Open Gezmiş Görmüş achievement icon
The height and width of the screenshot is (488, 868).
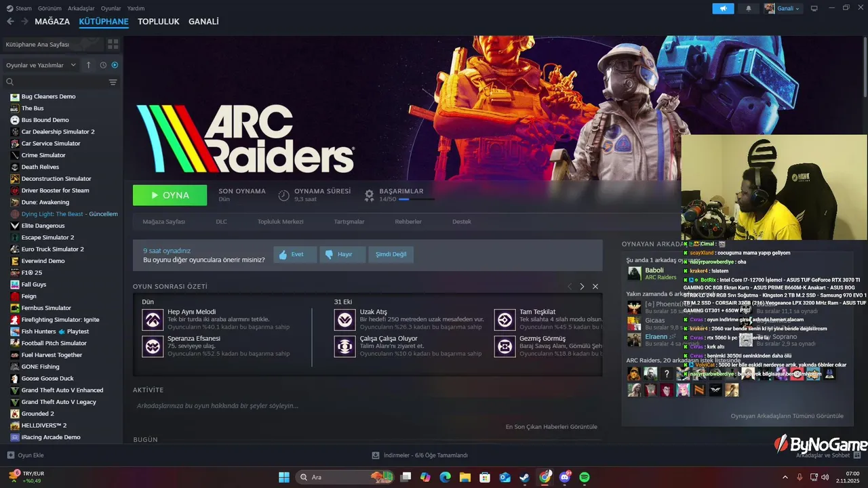(505, 346)
